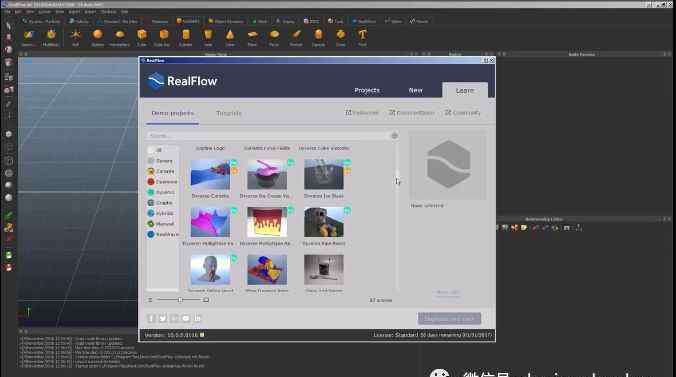Add a Cone object from the shelf
Viewport: 676px width, 377px height.
pyautogui.click(x=230, y=36)
